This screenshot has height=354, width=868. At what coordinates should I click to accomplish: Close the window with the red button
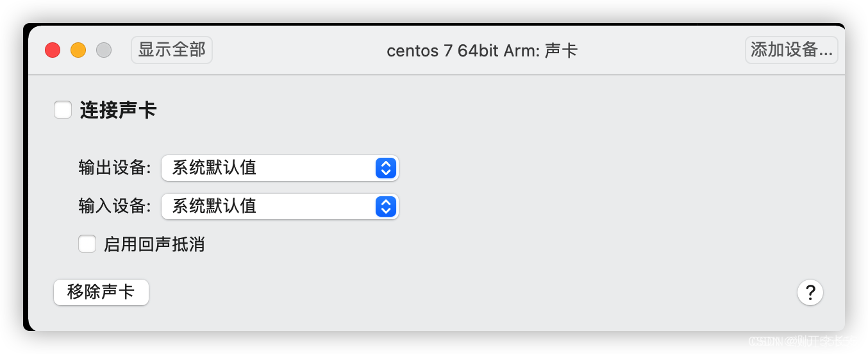(53, 50)
